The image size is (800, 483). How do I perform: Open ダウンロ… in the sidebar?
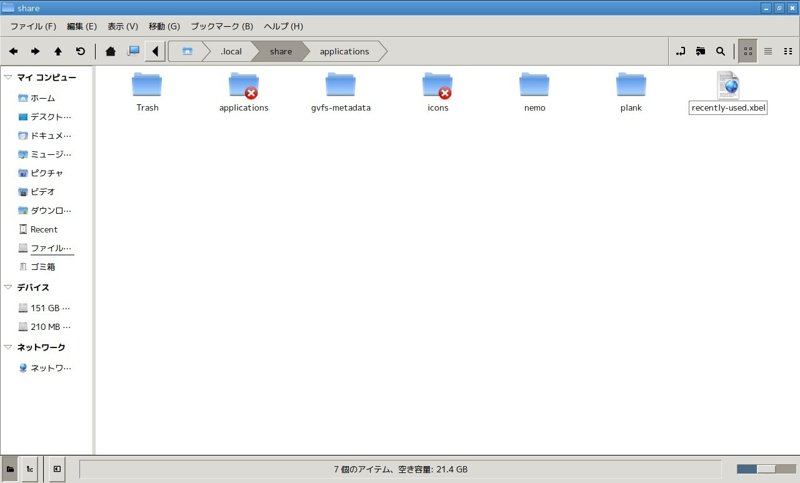pyautogui.click(x=46, y=211)
